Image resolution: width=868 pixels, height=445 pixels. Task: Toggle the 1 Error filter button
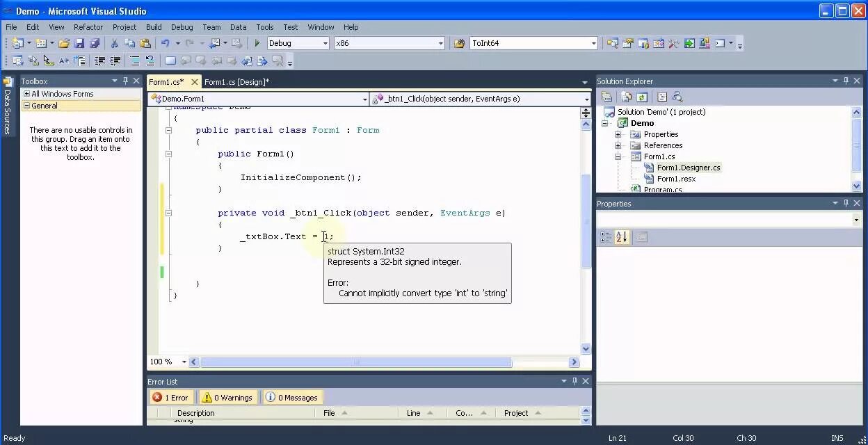171,398
